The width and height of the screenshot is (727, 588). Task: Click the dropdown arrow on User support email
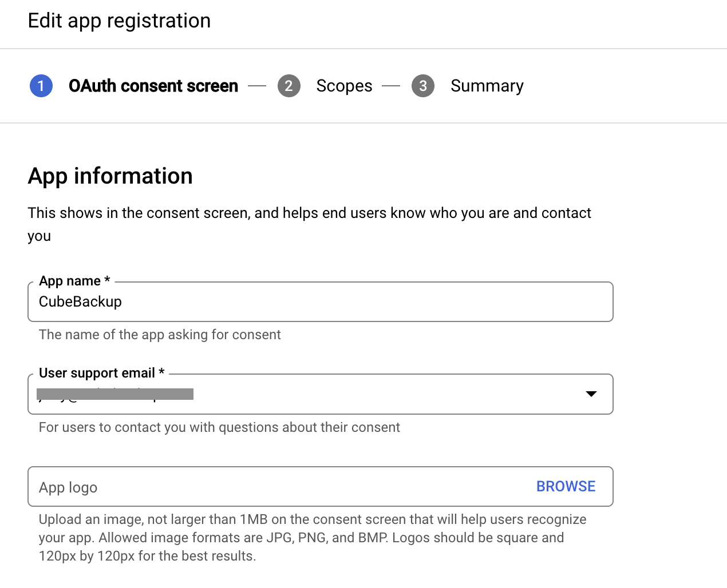click(591, 394)
